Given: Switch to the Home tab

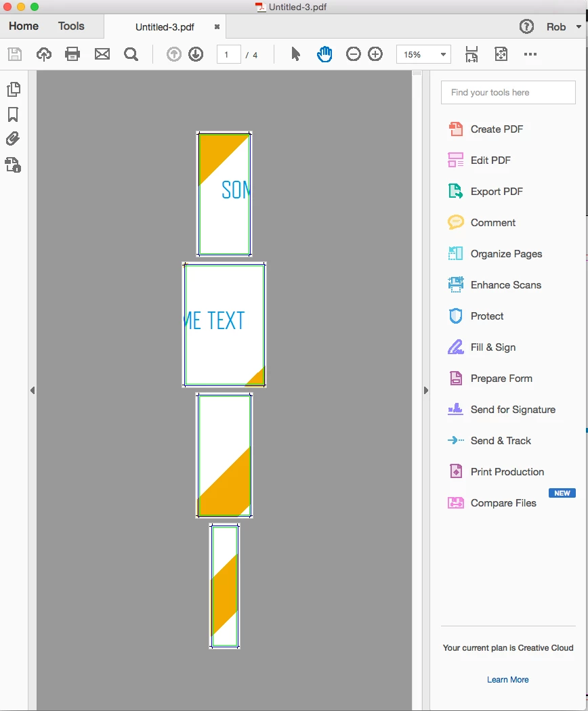Looking at the screenshot, I should pos(24,26).
